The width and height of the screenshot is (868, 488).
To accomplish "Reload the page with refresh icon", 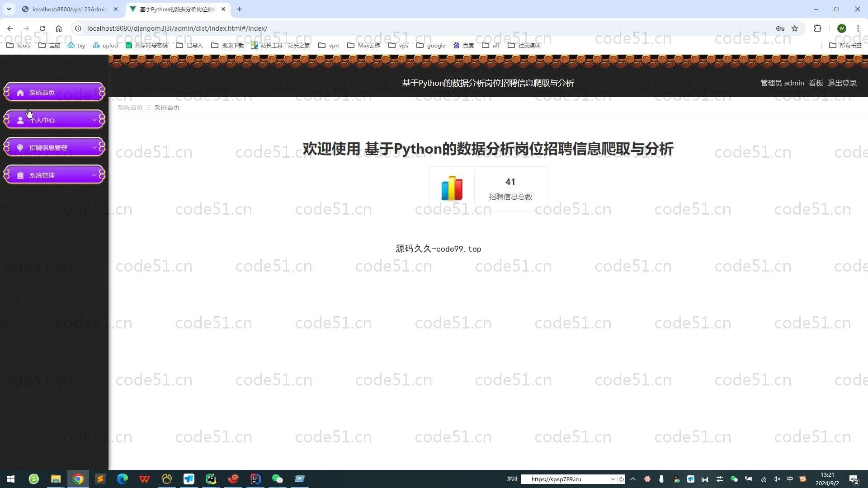I will [x=42, y=28].
